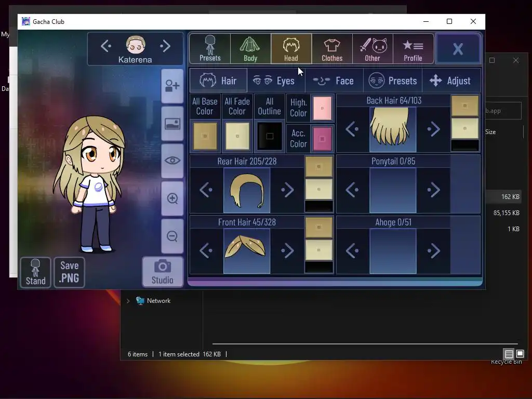The height and width of the screenshot is (399, 532).
Task: Switch to the Body tab
Action: point(250,48)
